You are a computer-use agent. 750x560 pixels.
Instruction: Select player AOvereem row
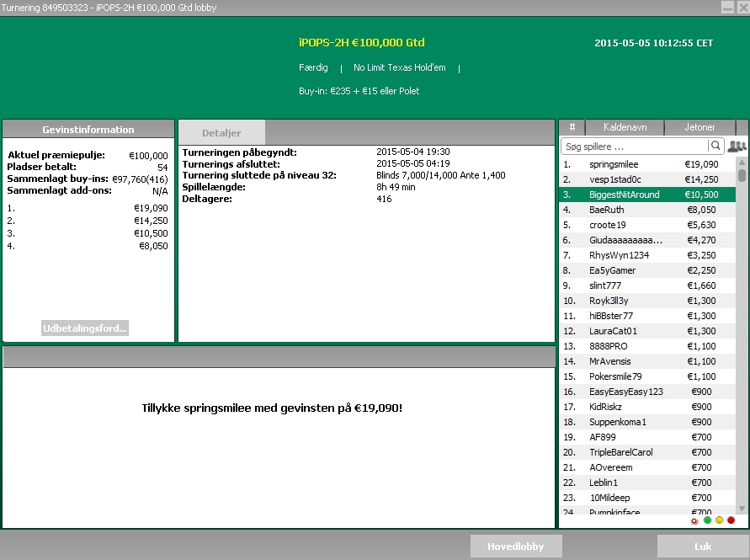pyautogui.click(x=647, y=467)
